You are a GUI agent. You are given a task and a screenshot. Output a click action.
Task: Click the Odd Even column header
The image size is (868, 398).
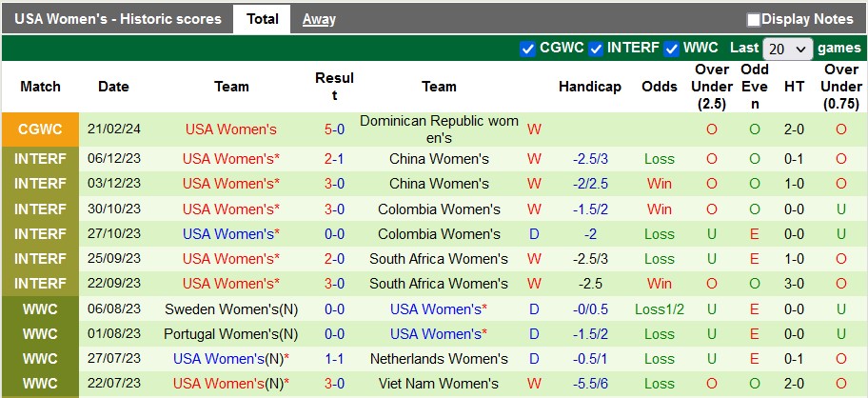click(755, 87)
